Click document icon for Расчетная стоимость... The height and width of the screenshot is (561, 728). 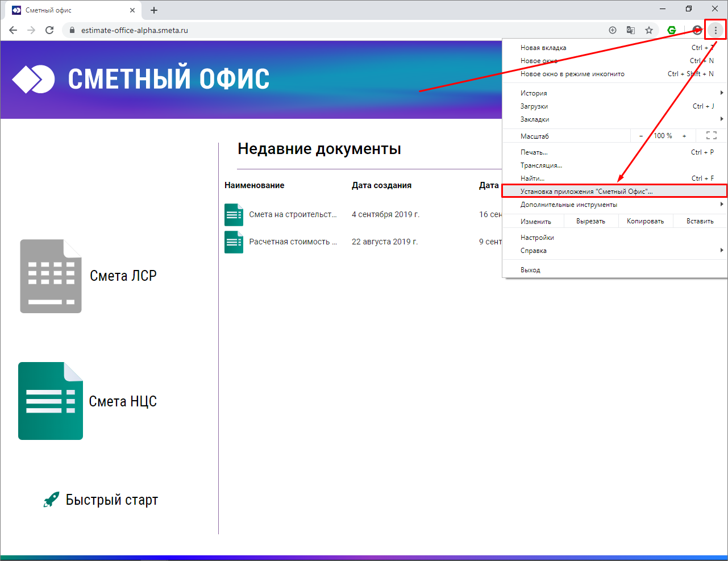click(x=234, y=242)
